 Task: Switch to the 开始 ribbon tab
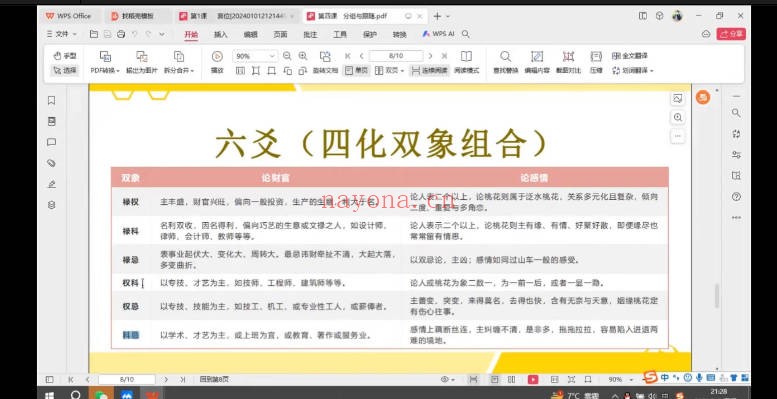[191, 34]
